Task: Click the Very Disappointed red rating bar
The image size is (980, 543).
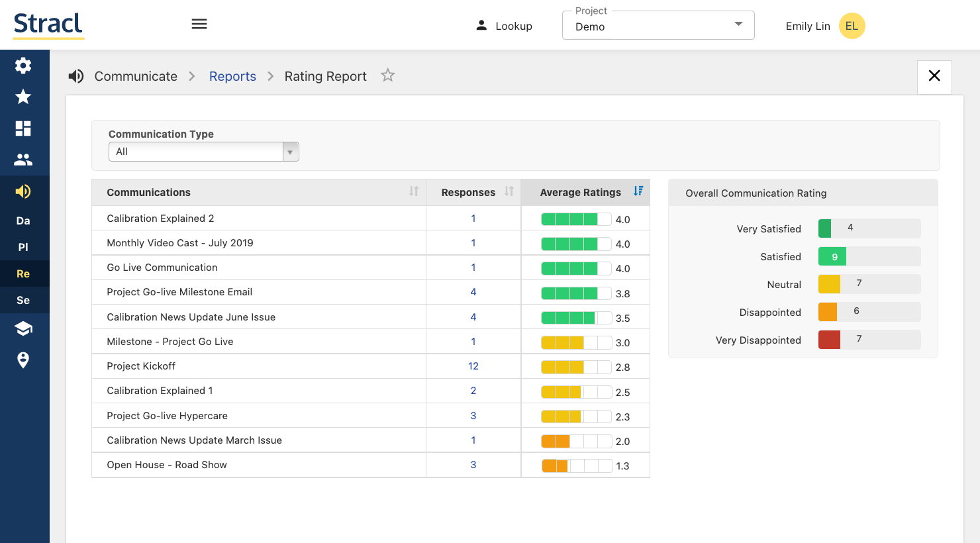Action: point(829,340)
